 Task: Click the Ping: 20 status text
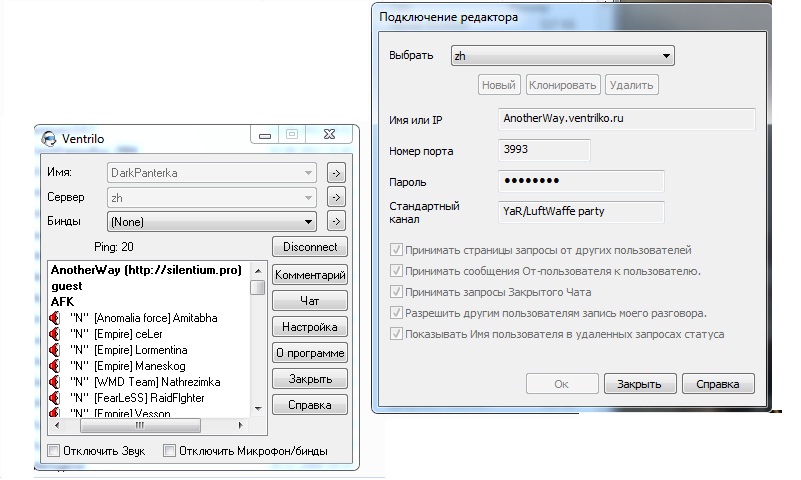point(113,247)
